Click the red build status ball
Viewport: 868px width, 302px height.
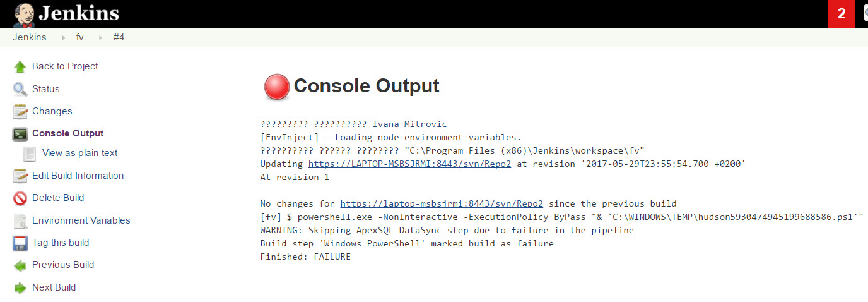[x=276, y=87]
